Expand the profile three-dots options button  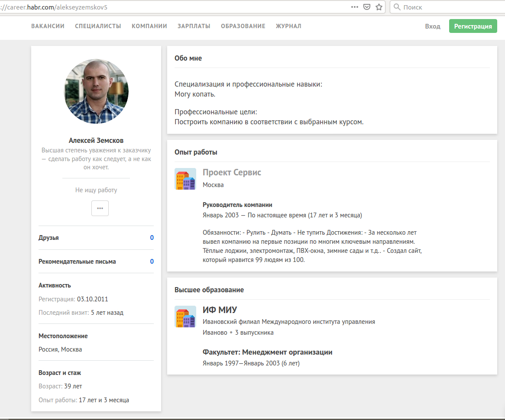[x=100, y=208]
